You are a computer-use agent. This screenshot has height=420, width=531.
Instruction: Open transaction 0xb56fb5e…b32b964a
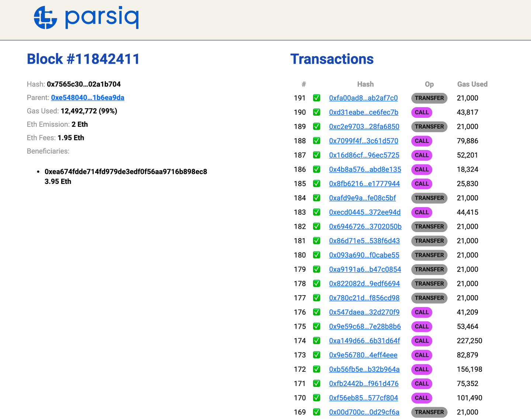(x=364, y=369)
